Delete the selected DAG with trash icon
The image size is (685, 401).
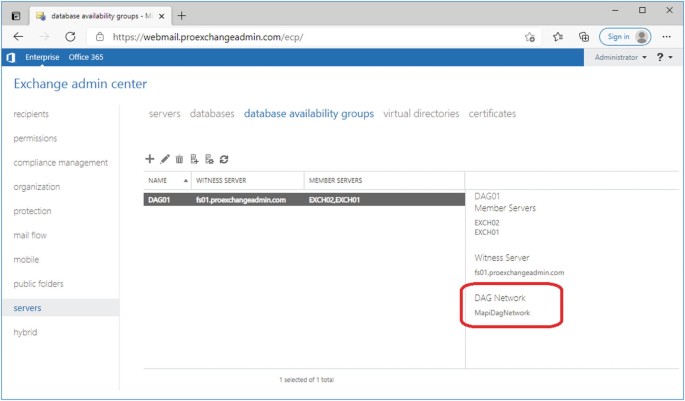(x=179, y=159)
